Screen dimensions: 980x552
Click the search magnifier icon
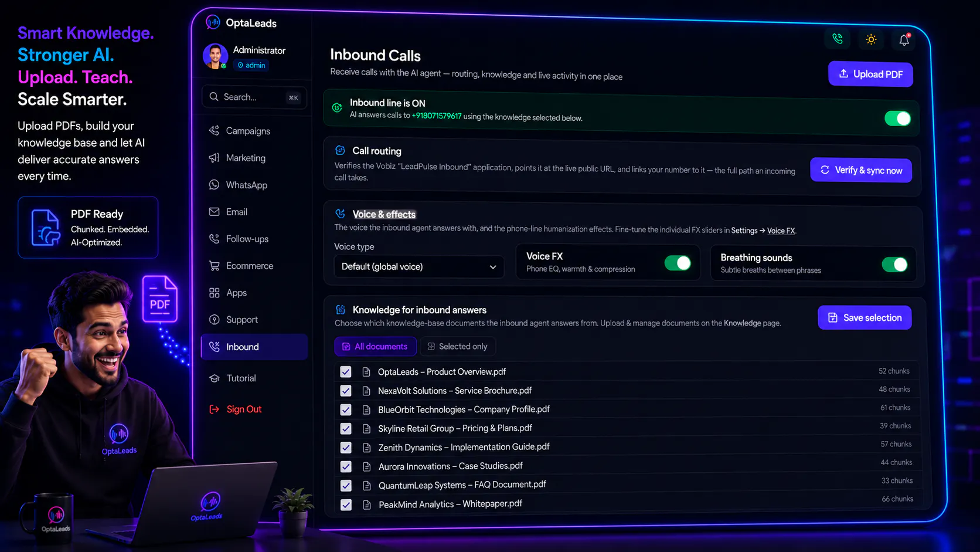(x=214, y=97)
